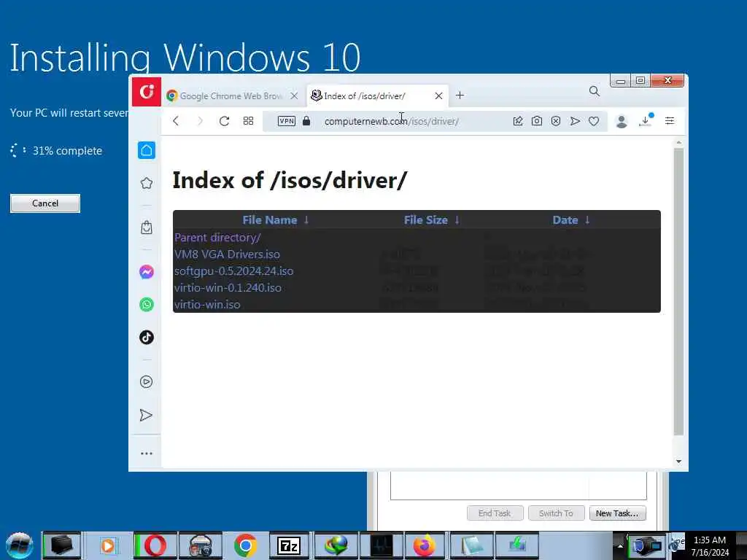Add page to bookmarks with heart icon
Screen dimensions: 747x560
click(x=594, y=122)
